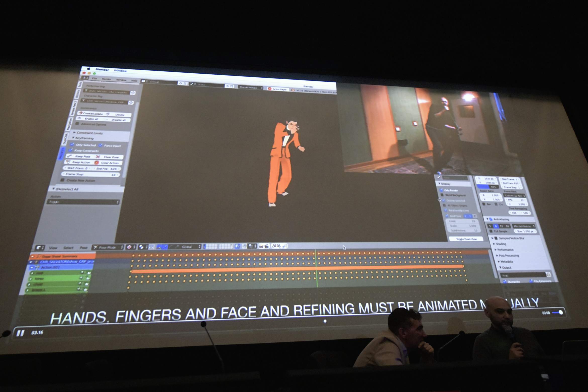The width and height of the screenshot is (588, 392).
Task: Open the viewport shading selector icon
Action: point(130,247)
